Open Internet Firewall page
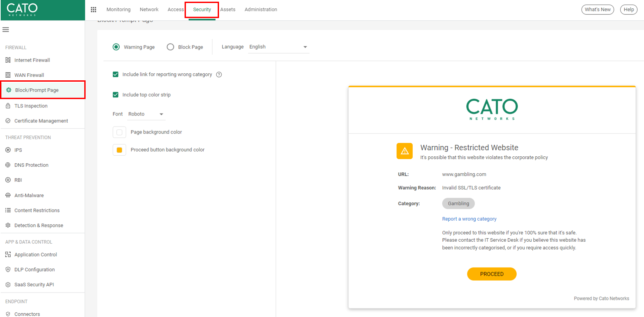 (x=32, y=60)
